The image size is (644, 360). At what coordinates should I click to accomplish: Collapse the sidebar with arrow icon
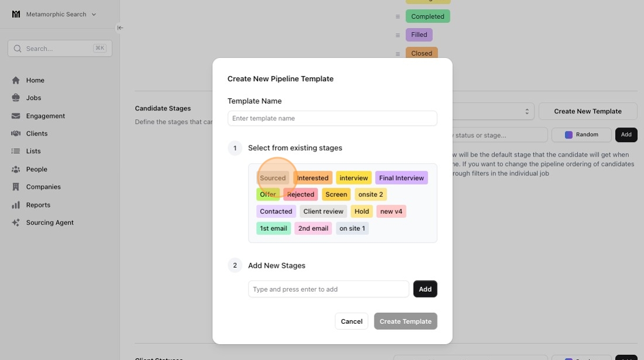120,27
